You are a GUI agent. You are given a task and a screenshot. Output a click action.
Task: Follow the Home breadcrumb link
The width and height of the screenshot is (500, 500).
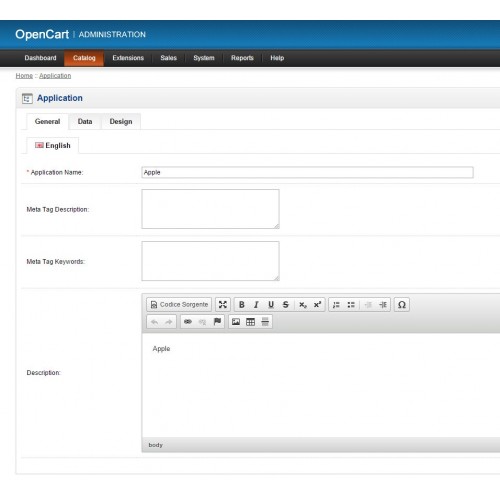point(24,76)
